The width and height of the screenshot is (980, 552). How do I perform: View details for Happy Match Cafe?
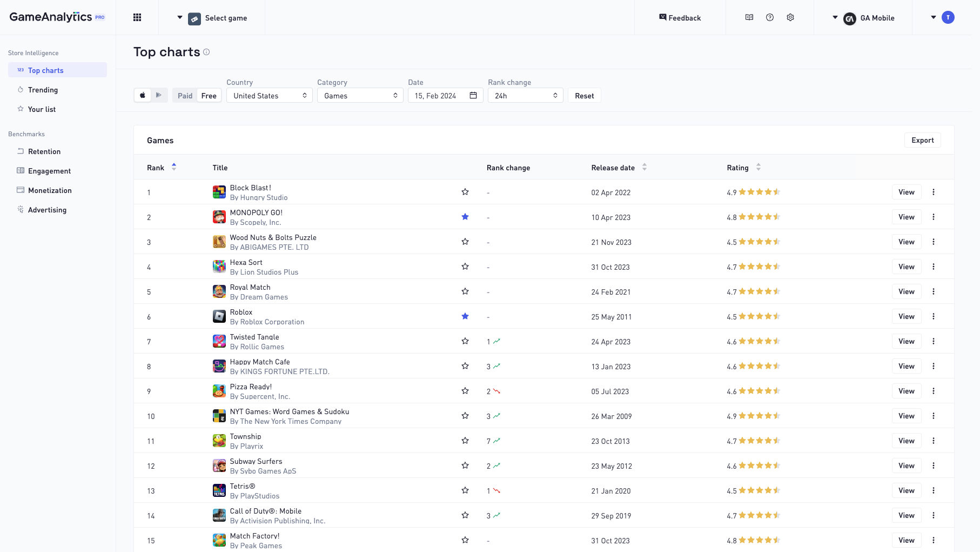pos(907,366)
